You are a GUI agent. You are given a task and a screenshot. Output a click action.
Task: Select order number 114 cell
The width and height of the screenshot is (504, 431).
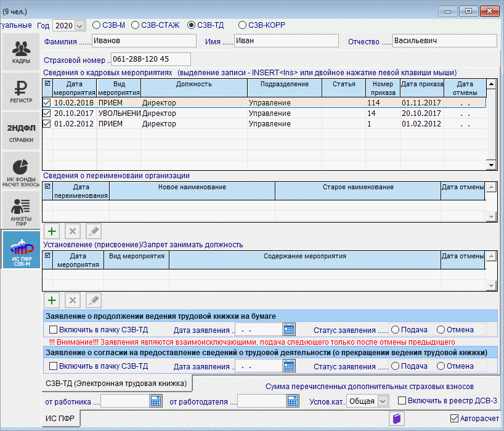coord(383,103)
